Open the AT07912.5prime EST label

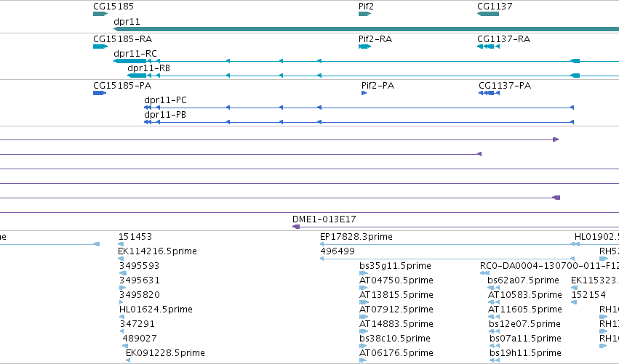coord(396,310)
